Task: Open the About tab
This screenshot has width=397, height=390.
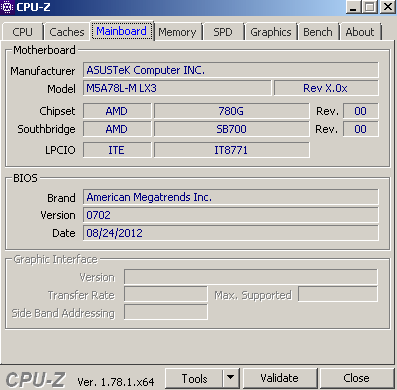Action: (360, 32)
